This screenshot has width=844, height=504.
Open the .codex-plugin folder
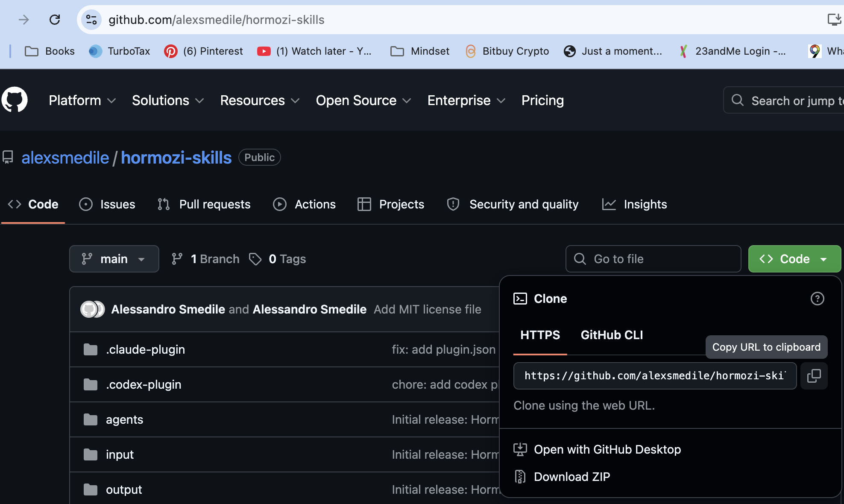(x=144, y=385)
